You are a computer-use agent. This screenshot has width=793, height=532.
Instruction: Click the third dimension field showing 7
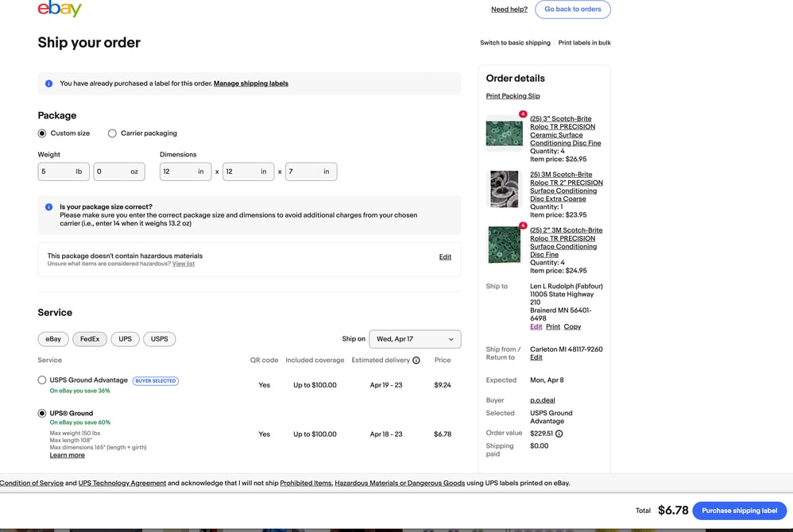pos(311,172)
